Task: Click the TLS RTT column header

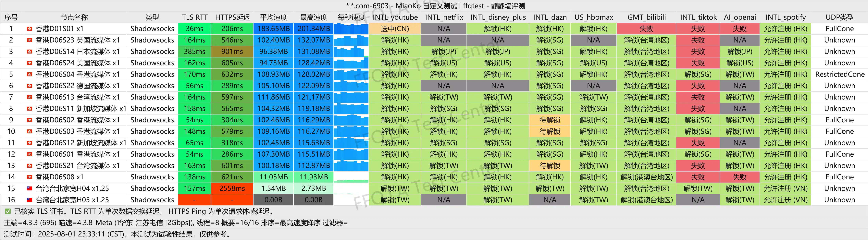Action: pos(195,17)
